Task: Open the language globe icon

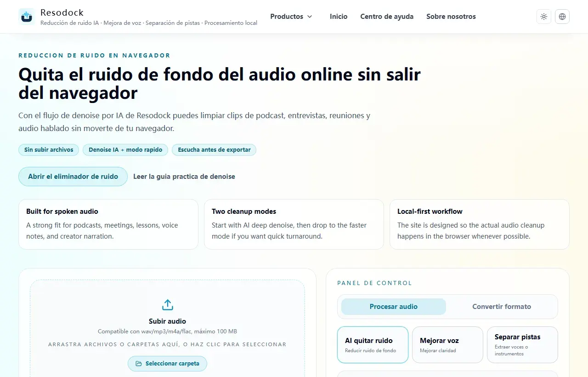Action: click(x=562, y=17)
